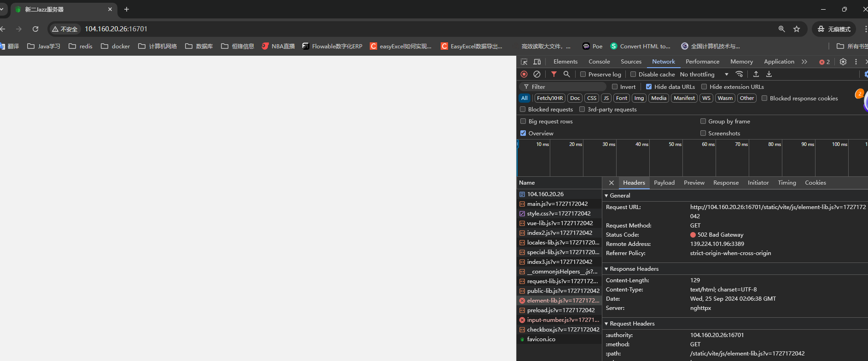Check Blocked requests checkbox

523,109
